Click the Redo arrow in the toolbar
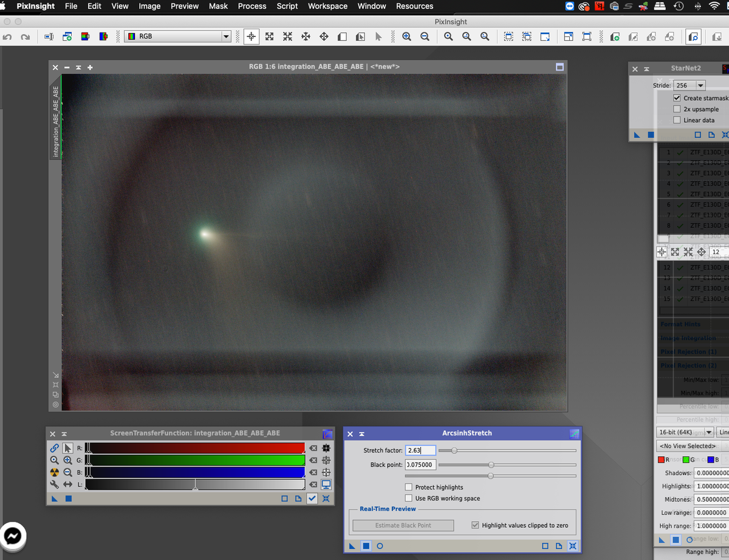729x560 pixels. [x=26, y=36]
